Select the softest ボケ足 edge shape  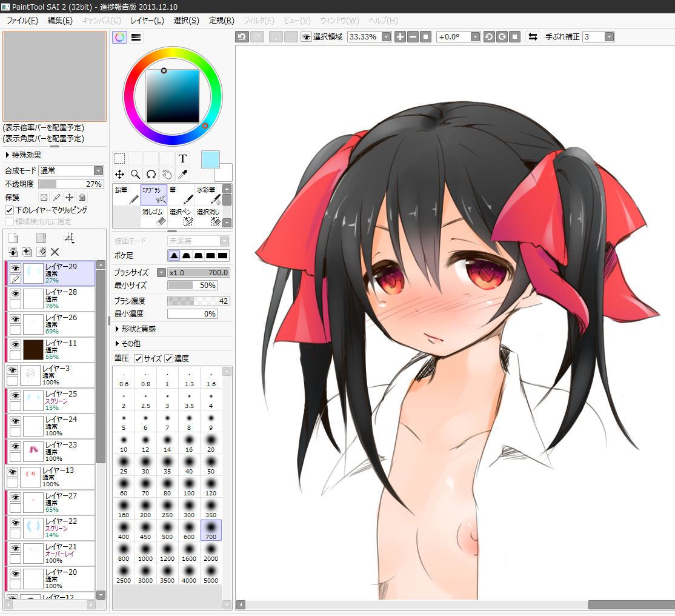(x=174, y=255)
